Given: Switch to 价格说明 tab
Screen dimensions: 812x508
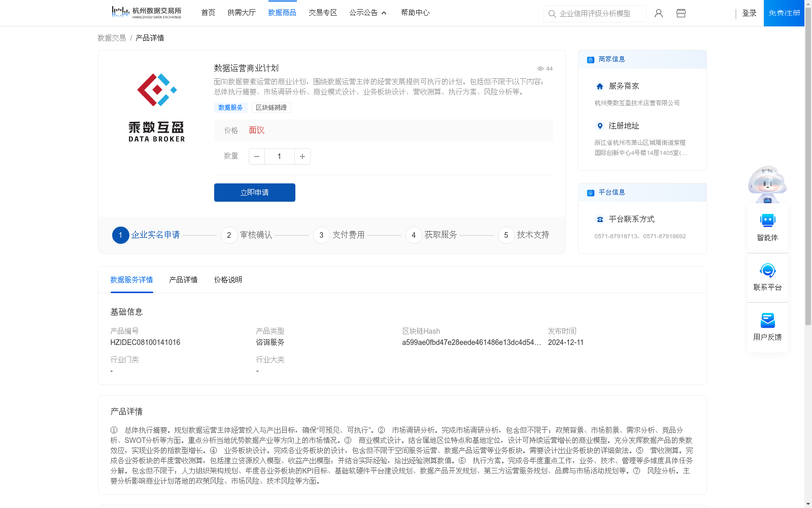Looking at the screenshot, I should click(228, 280).
